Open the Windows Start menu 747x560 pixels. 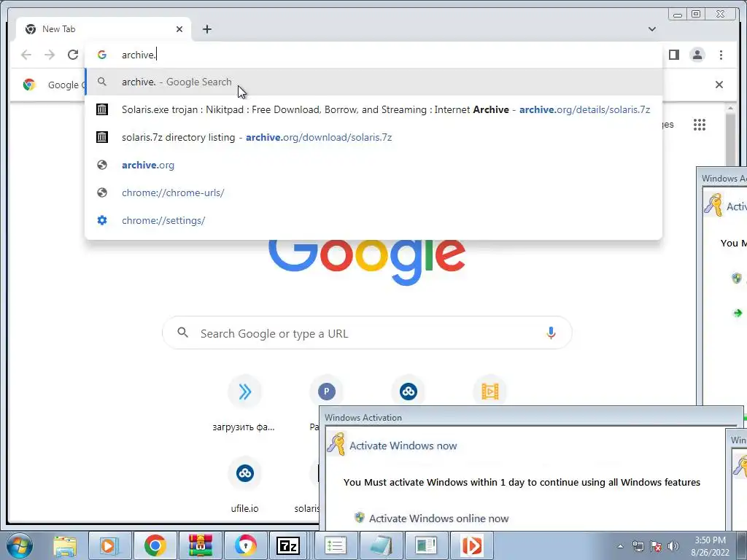point(18,545)
